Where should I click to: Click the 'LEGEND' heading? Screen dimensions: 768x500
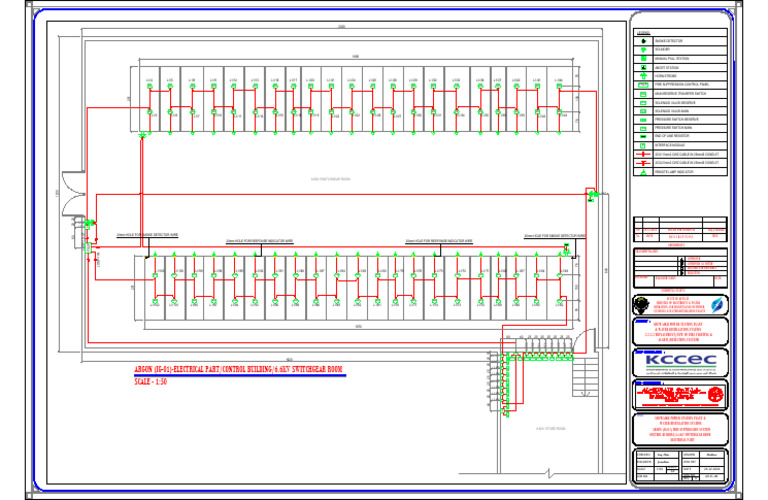(x=644, y=33)
